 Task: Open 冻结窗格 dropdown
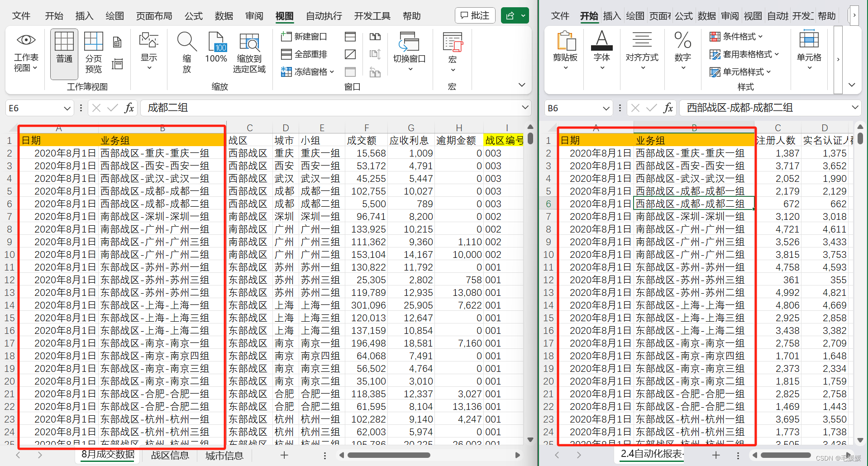[x=308, y=71]
